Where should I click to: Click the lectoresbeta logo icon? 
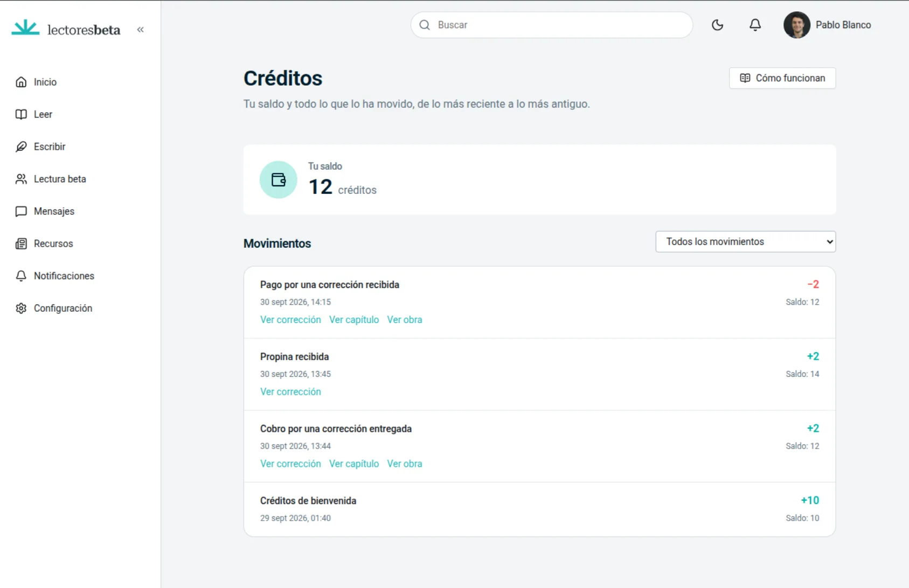[x=25, y=28]
